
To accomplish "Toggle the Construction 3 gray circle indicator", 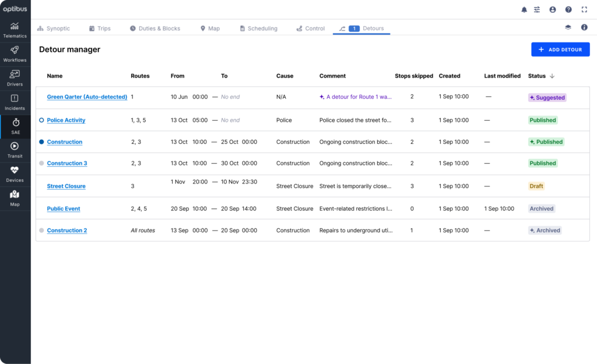I will point(41,163).
